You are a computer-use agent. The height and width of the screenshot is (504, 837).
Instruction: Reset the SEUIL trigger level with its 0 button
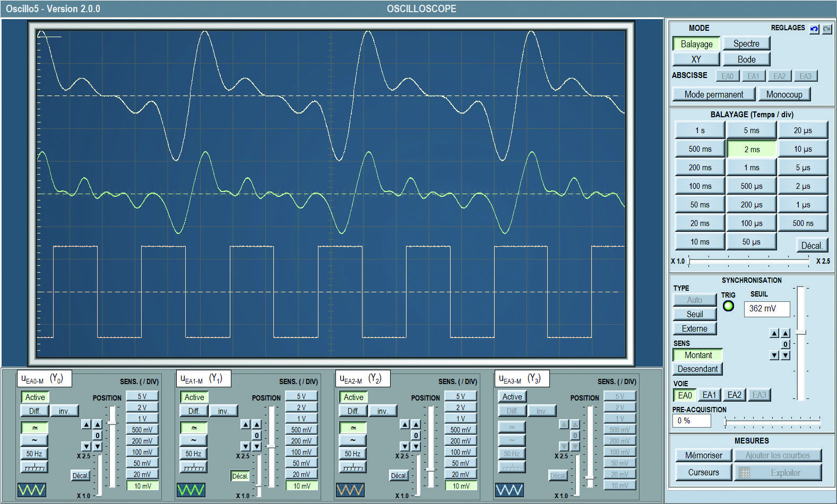click(x=786, y=344)
